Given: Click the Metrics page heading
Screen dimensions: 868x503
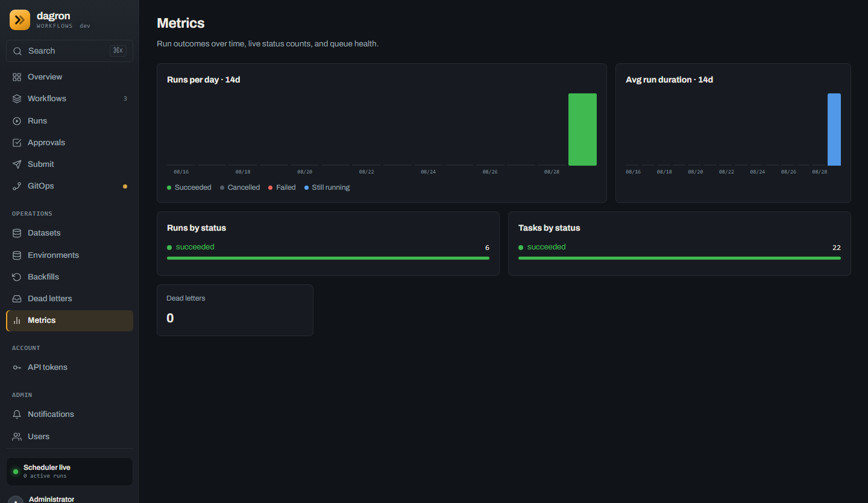Looking at the screenshot, I should 181,23.
